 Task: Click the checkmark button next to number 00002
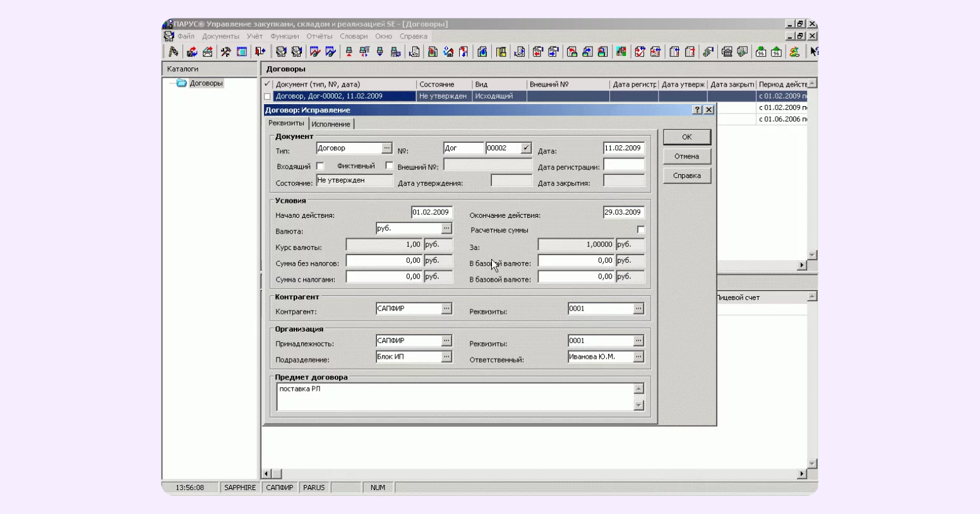pyautogui.click(x=526, y=148)
